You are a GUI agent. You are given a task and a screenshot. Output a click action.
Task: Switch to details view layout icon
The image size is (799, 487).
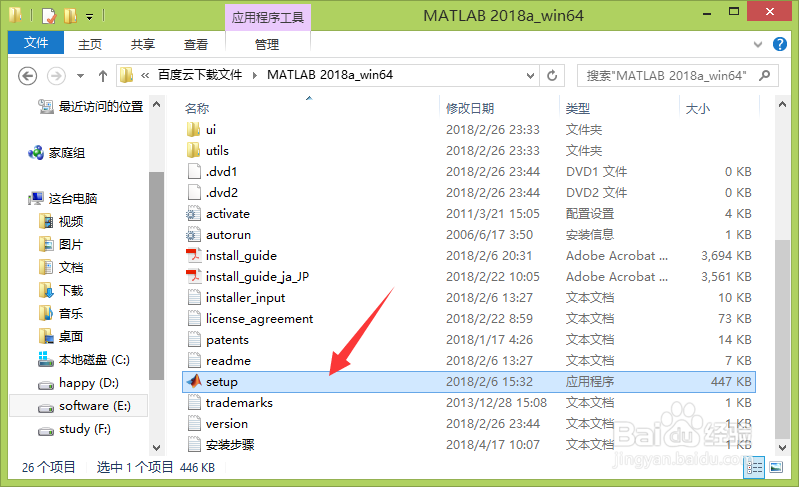click(x=755, y=467)
